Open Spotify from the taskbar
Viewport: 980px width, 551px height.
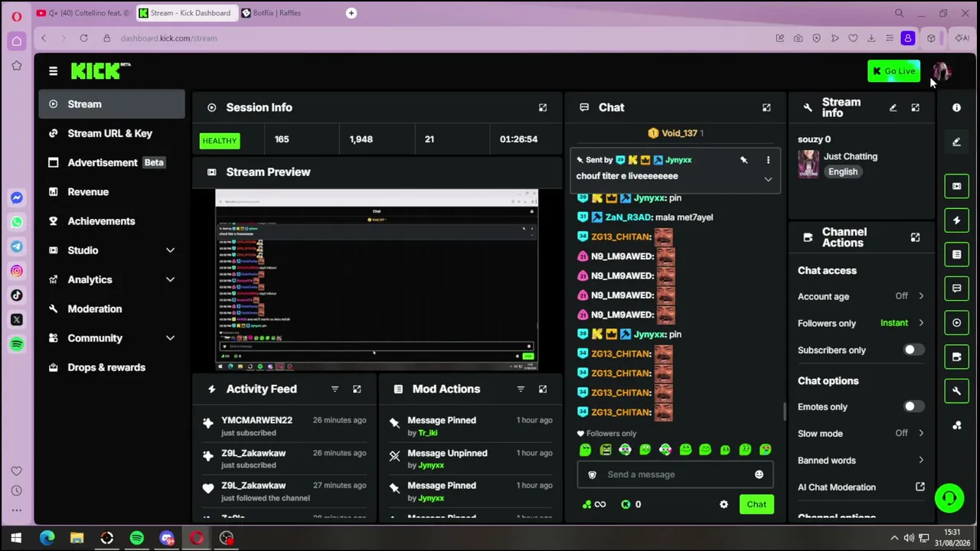tap(137, 538)
